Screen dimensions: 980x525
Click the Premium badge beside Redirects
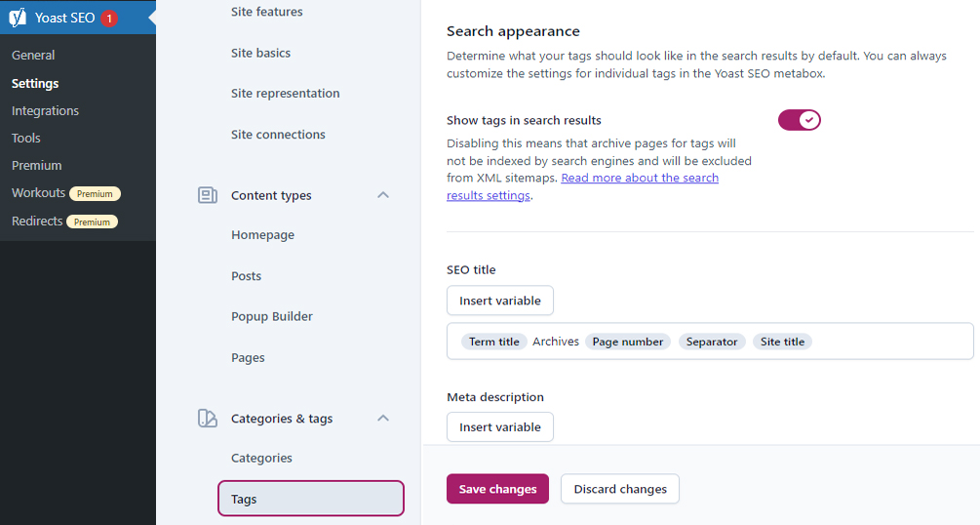click(x=92, y=222)
